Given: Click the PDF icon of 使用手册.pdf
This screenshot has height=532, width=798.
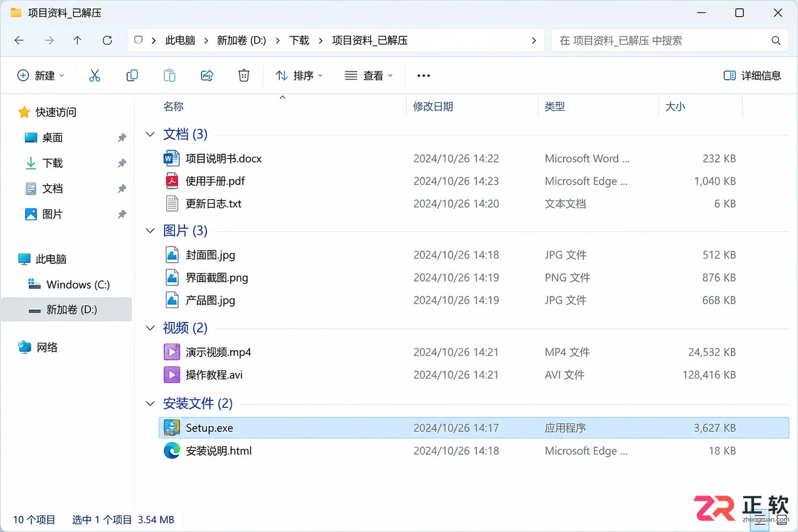Looking at the screenshot, I should pyautogui.click(x=172, y=181).
